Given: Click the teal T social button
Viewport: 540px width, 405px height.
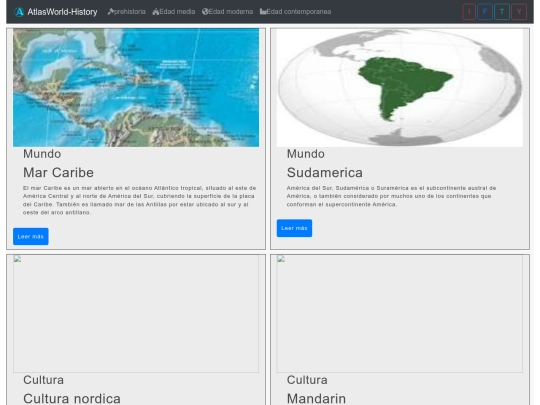Looking at the screenshot, I should [502, 12].
